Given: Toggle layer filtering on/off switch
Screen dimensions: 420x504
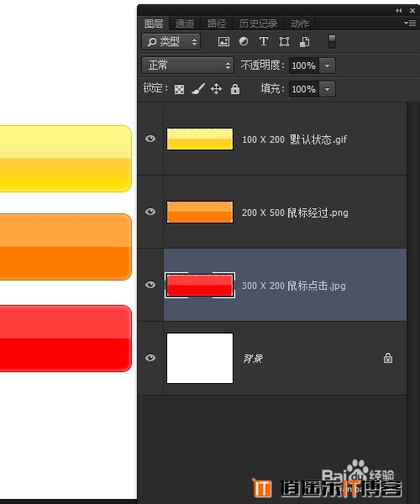Looking at the screenshot, I should (x=333, y=42).
